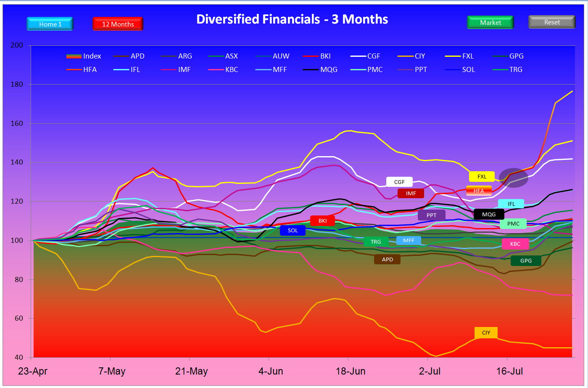Click the red BKI data label
This screenshot has height=388, width=588.
322,221
